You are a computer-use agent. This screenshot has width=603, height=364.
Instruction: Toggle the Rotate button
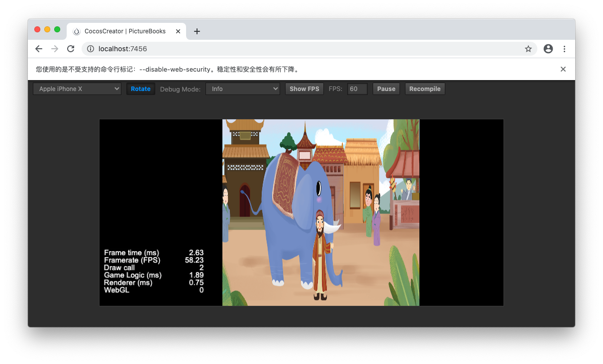coord(141,89)
